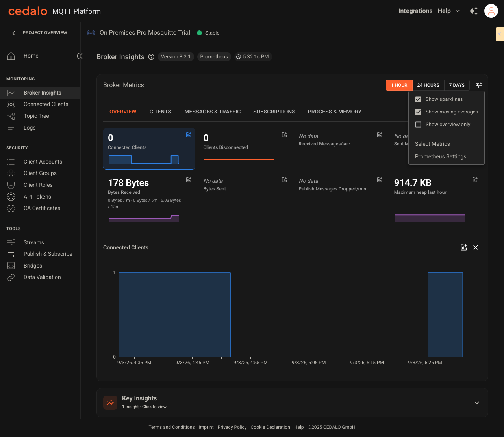504x437 pixels.
Task: Click the Version 3.2.1 badge
Action: 176,57
